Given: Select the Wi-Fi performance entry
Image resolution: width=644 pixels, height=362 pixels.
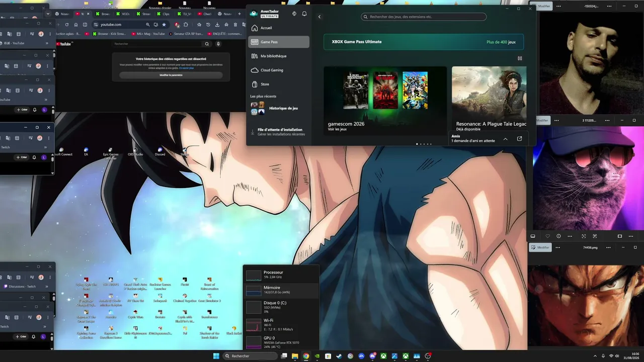Looking at the screenshot, I should tap(281, 324).
